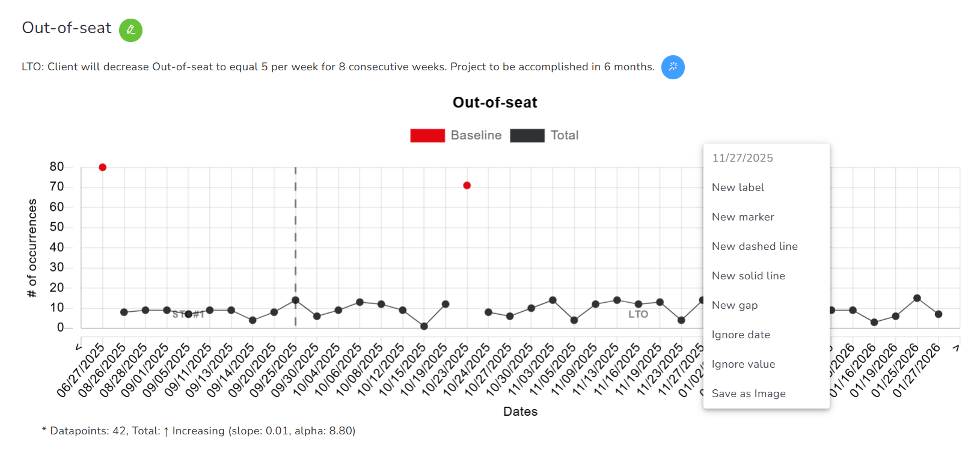Click the LTO label on the chart
980x459 pixels.
(638, 314)
